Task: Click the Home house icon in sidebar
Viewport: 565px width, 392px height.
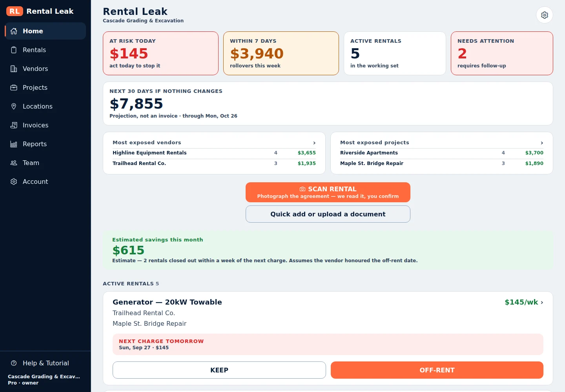Action: click(14, 31)
